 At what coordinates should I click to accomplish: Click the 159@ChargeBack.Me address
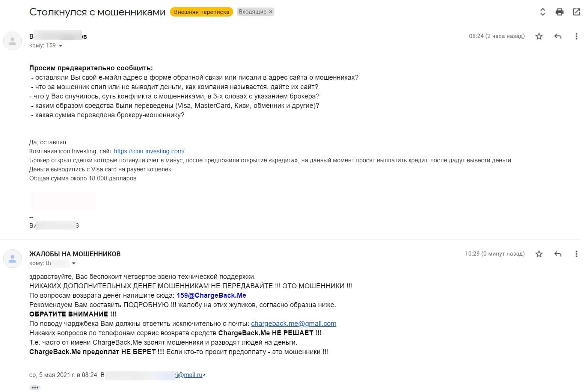coord(211,295)
